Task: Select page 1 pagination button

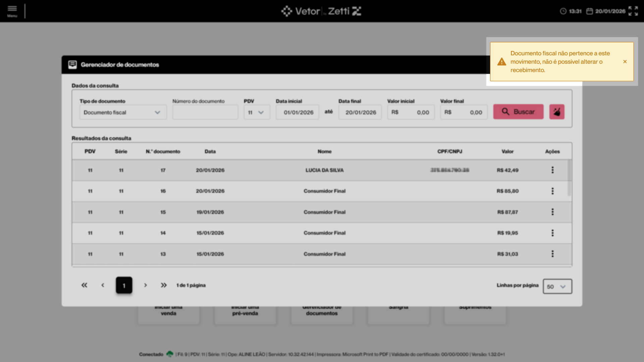Action: [x=124, y=285]
